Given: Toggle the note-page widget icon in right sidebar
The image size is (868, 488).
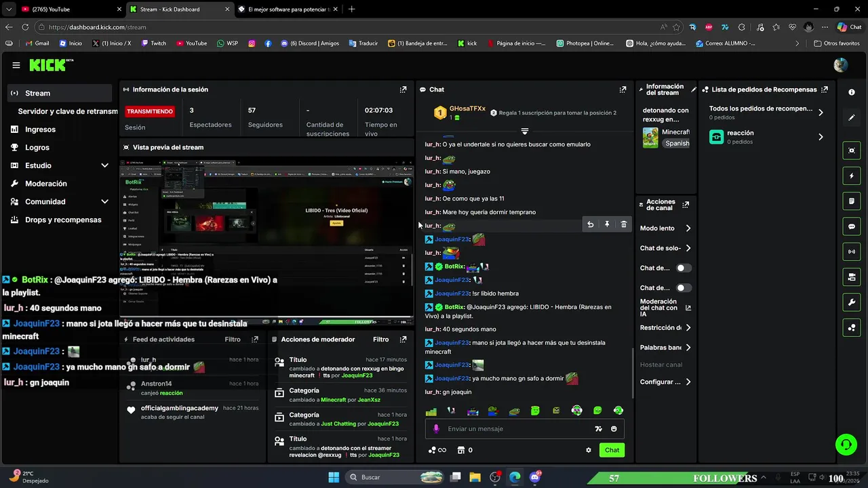Looking at the screenshot, I should point(852,201).
